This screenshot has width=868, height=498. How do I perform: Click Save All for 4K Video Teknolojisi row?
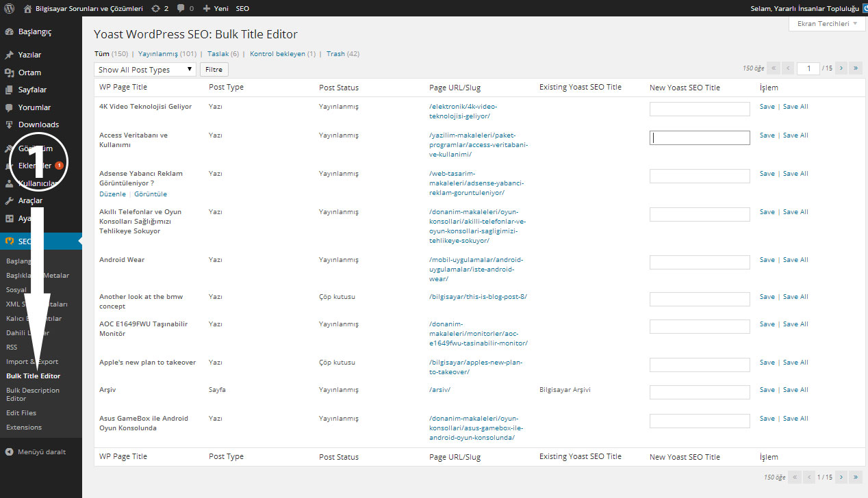[x=795, y=106]
